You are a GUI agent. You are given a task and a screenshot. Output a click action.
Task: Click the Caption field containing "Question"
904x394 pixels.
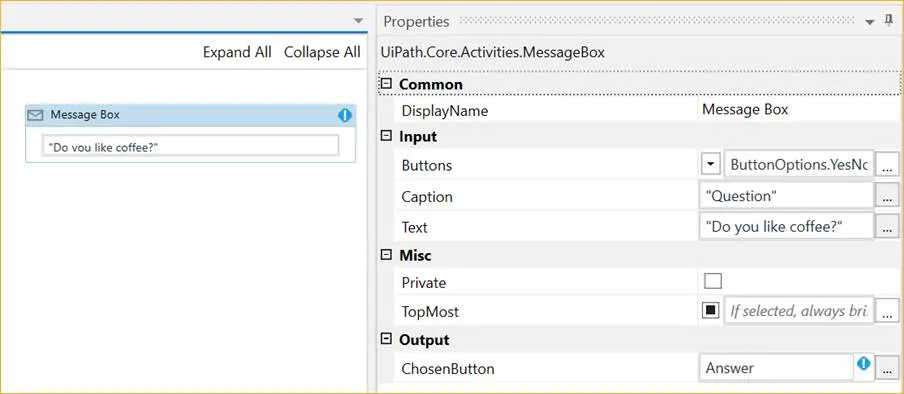pos(786,196)
